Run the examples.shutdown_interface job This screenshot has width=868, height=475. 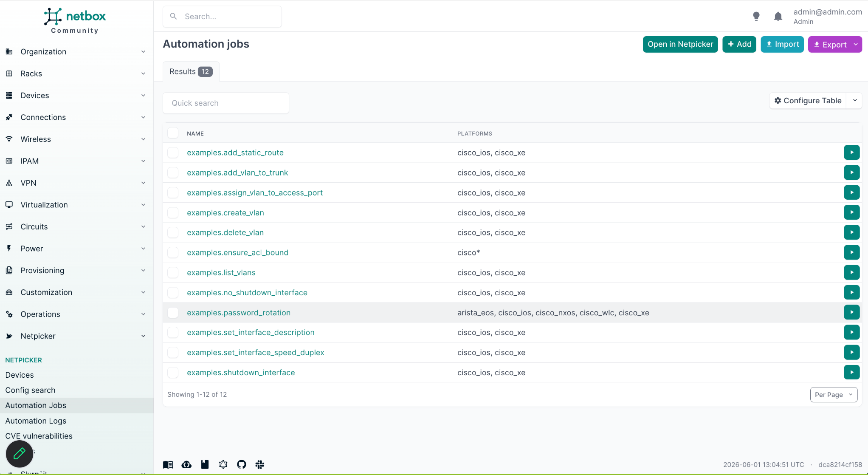[851, 372]
